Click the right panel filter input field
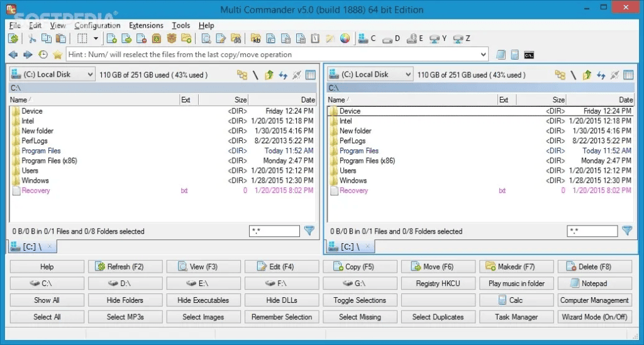Image resolution: width=644 pixels, height=345 pixels. (x=592, y=231)
